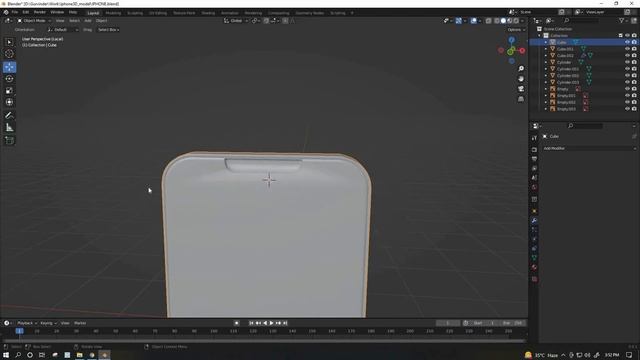
Task: Click the timeline Start frame field
Action: click(484, 323)
